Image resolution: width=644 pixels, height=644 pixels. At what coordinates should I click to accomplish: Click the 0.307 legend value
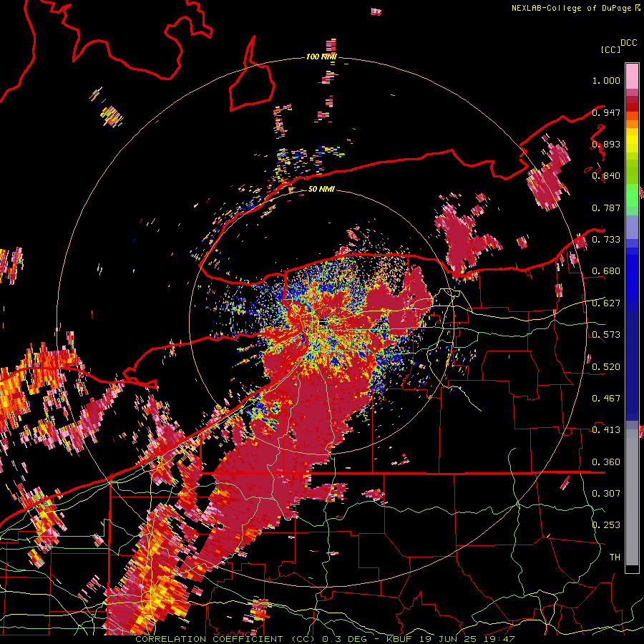[606, 493]
